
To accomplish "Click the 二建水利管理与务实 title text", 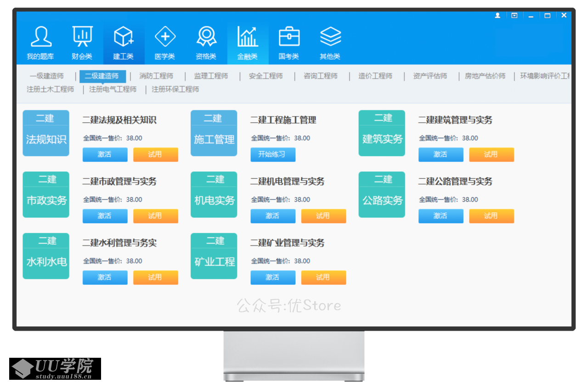I will click(x=119, y=243).
